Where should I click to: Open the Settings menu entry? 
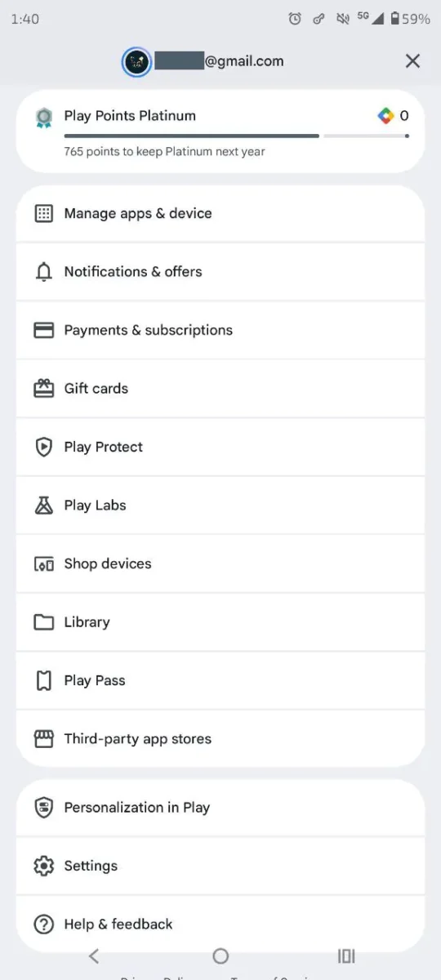220,866
